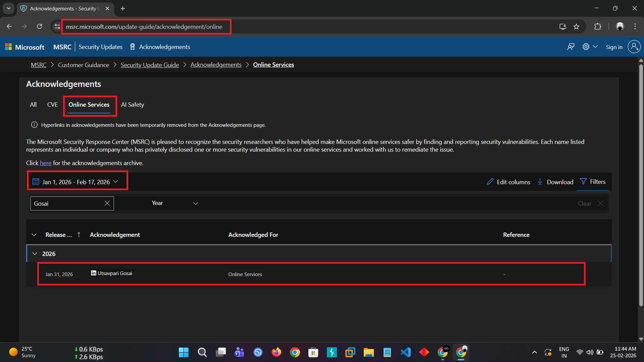This screenshot has height=362, width=644.
Task: Collapse the 2026 group row
Action: [35, 254]
